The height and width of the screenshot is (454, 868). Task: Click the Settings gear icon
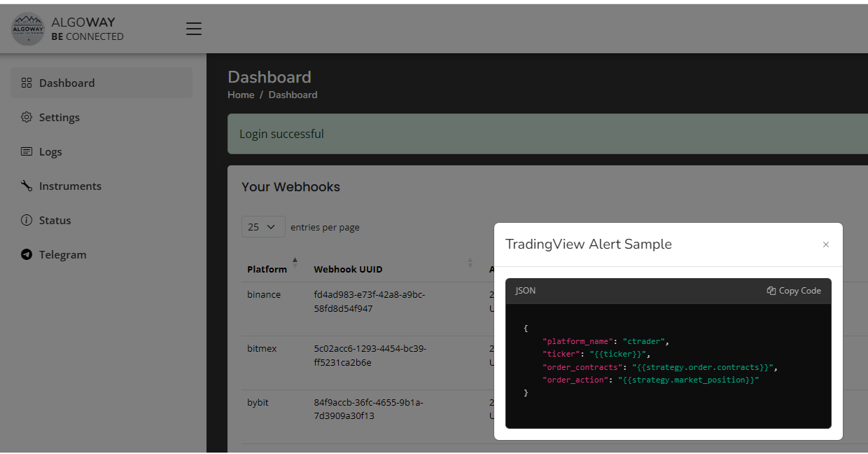point(27,117)
